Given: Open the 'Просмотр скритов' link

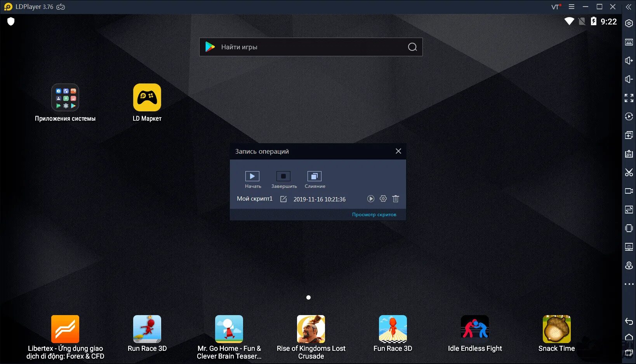Looking at the screenshot, I should click(x=374, y=215).
